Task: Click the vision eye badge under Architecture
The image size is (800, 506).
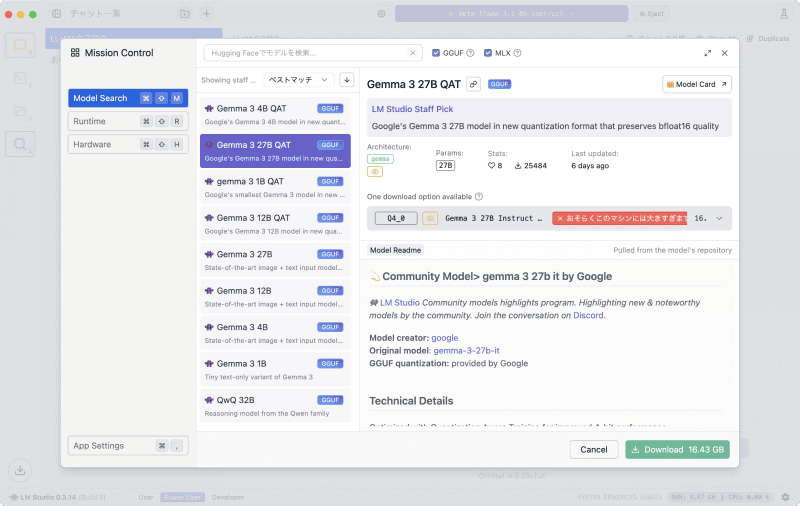Action: pos(374,172)
